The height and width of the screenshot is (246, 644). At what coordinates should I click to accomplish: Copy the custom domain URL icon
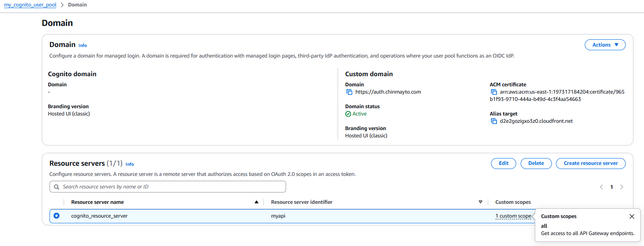pos(349,92)
